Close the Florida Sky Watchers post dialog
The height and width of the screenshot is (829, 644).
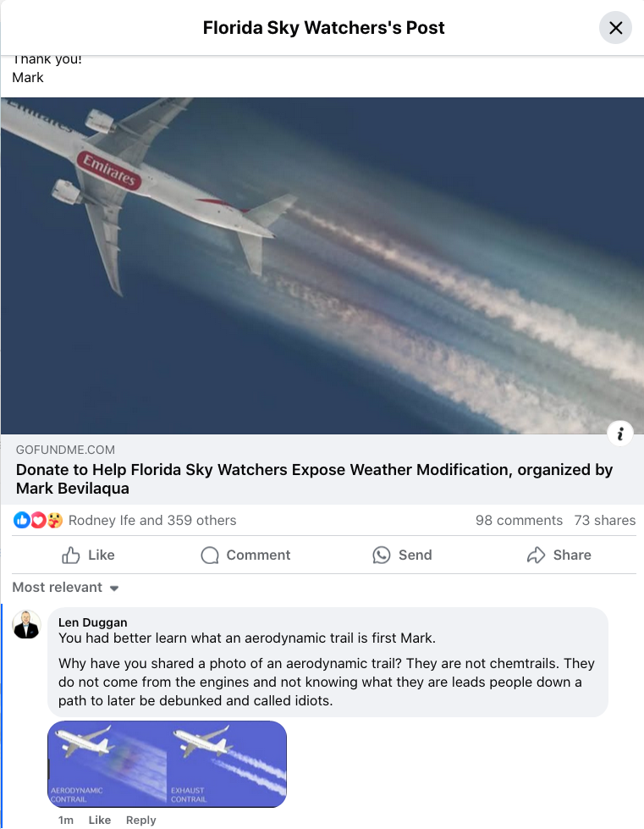click(615, 27)
